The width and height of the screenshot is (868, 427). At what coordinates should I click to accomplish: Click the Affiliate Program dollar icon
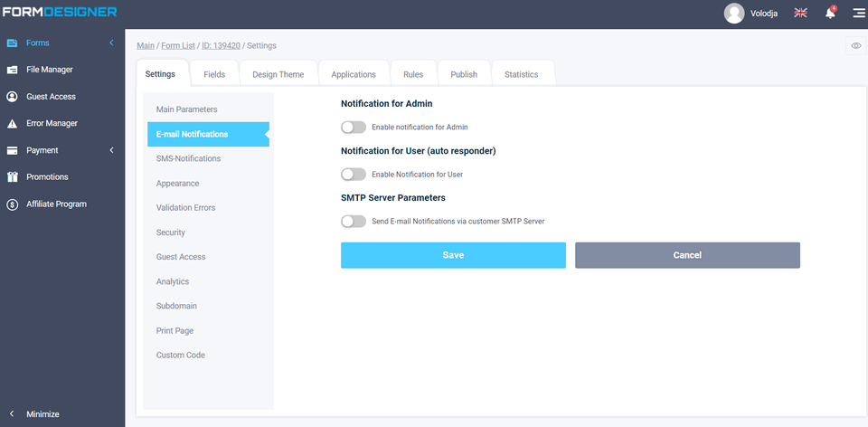(x=12, y=204)
